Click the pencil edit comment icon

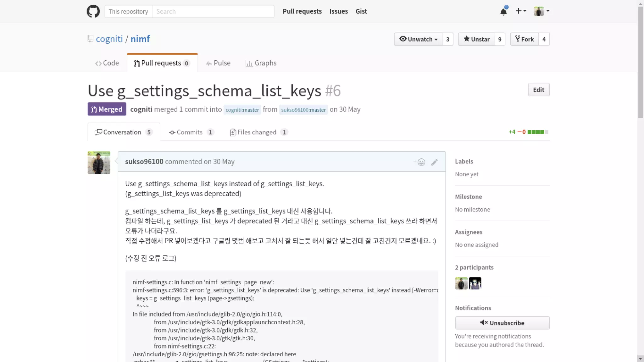pos(434,162)
